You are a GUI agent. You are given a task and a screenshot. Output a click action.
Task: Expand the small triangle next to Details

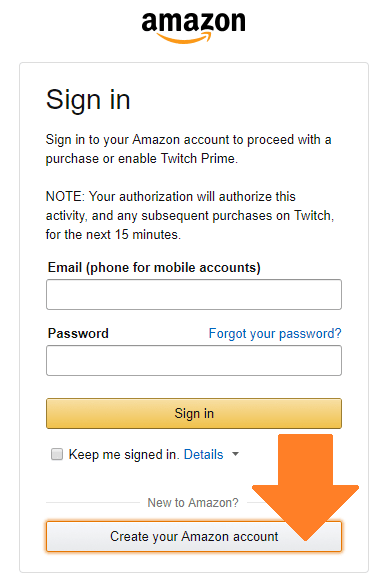tap(235, 454)
